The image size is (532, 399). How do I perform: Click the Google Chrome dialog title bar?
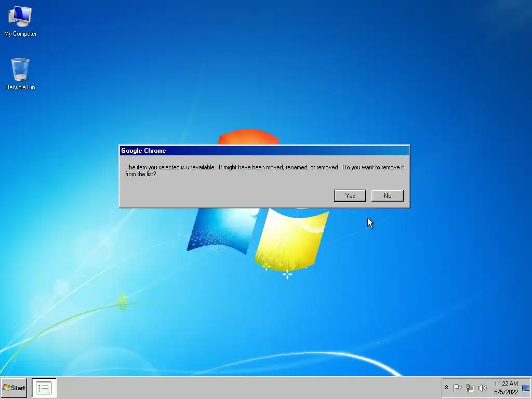264,151
